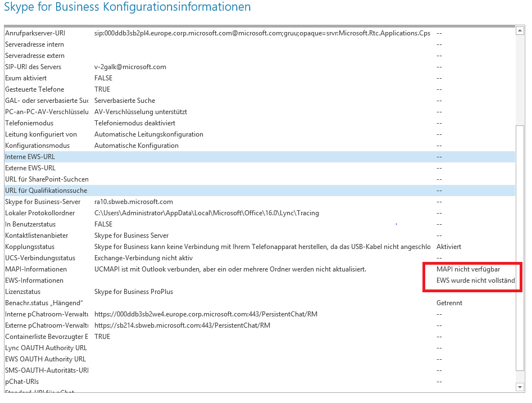Click the Serverbasierte Suche value
This screenshot has height=403, width=532.
tap(125, 101)
